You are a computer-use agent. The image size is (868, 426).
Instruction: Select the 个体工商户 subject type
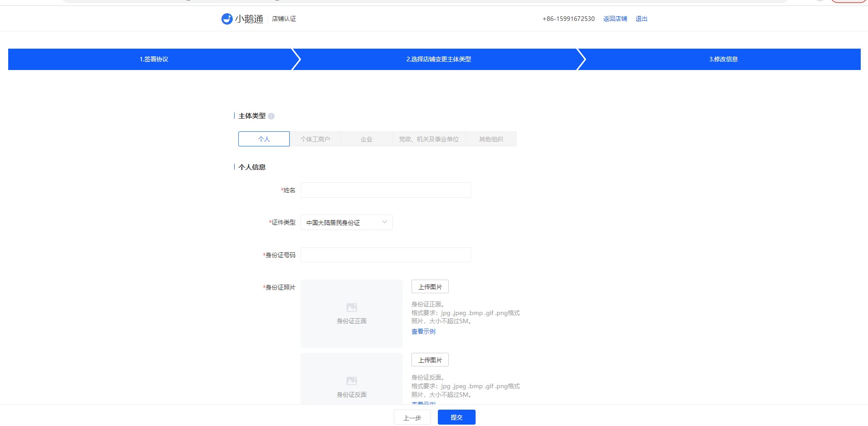[315, 139]
